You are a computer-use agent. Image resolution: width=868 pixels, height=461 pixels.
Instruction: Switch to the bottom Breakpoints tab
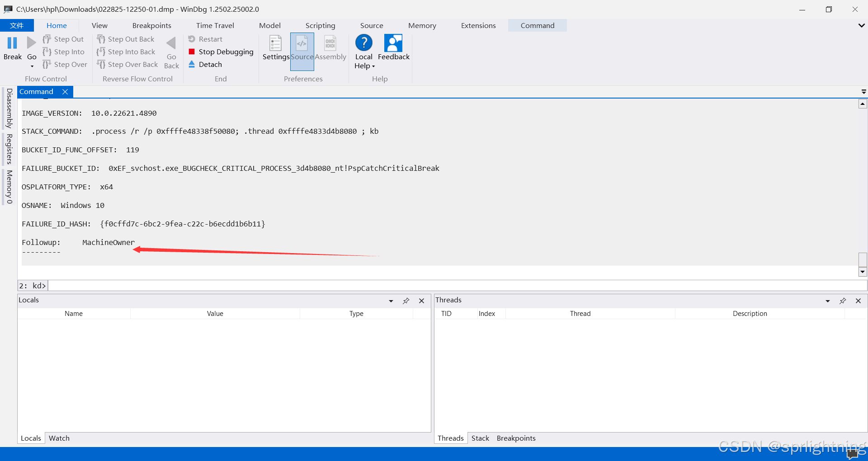click(516, 438)
